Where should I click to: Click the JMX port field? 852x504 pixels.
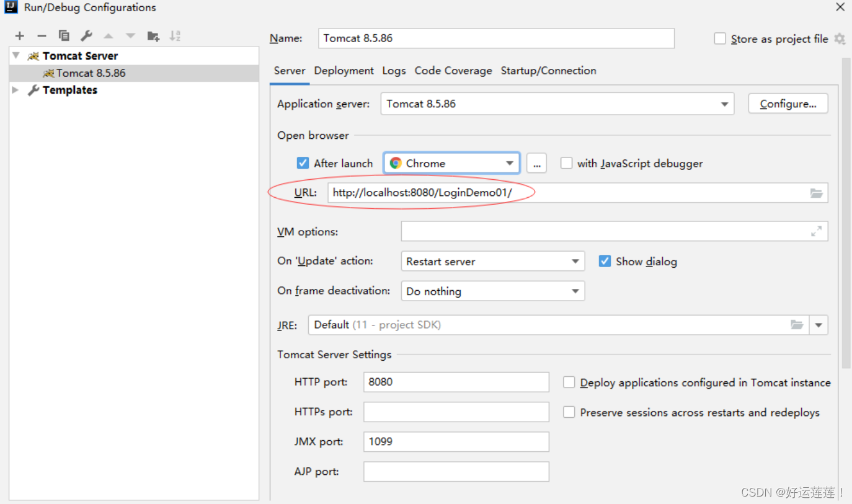(456, 441)
